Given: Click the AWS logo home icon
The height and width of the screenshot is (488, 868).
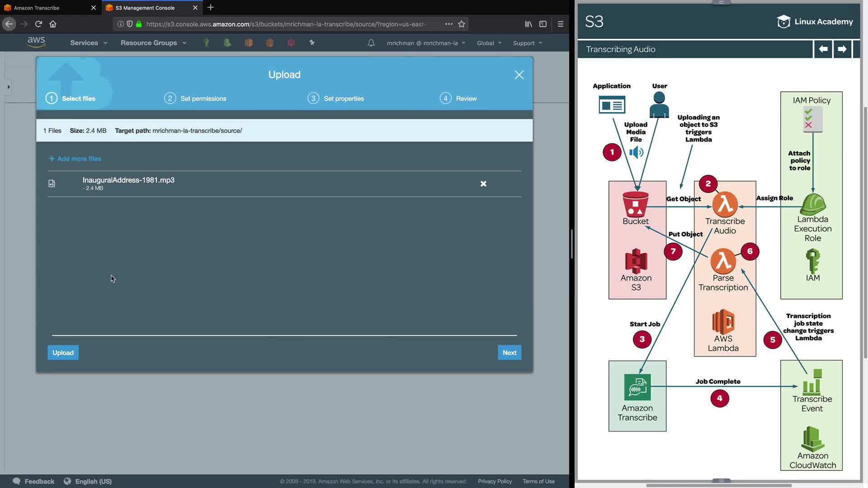Looking at the screenshot, I should [36, 42].
